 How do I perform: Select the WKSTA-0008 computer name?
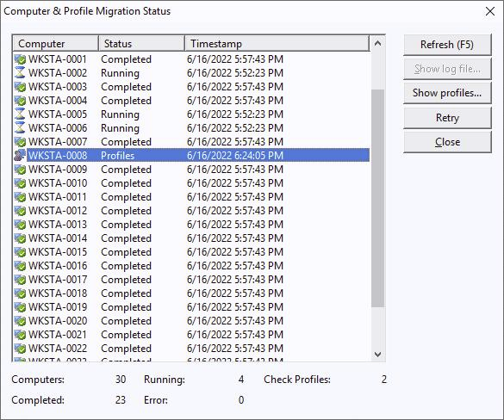point(58,156)
